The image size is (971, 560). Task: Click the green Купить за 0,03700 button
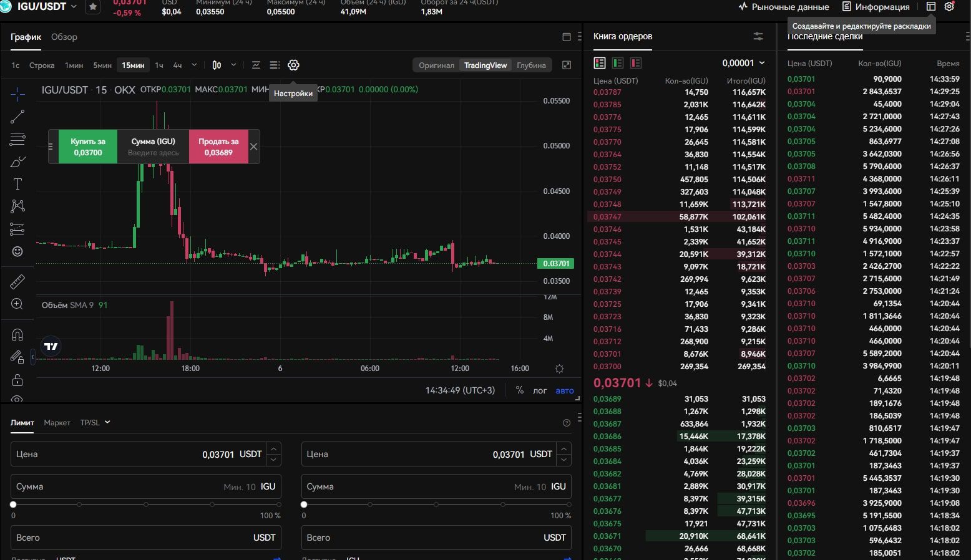pyautogui.click(x=88, y=147)
